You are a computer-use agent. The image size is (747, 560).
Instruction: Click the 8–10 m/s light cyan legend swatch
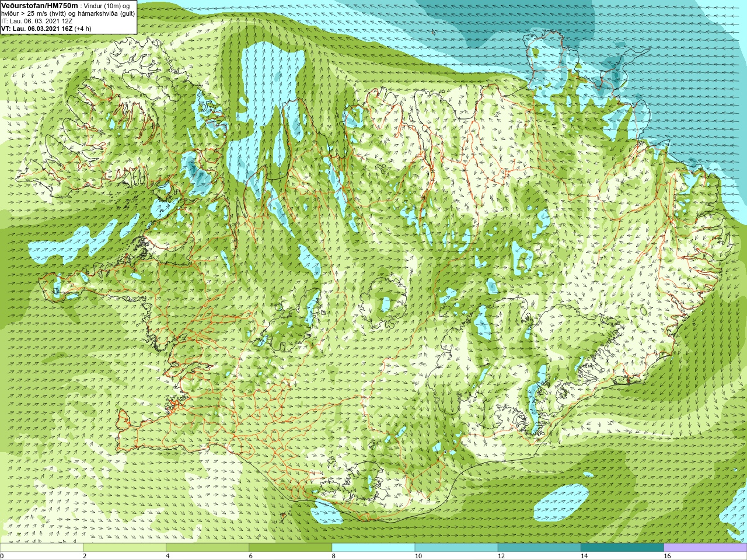(373, 547)
